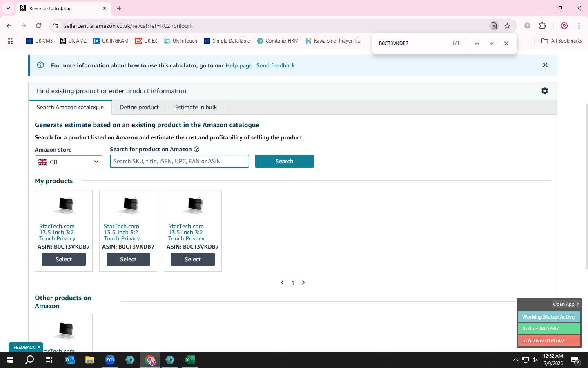Open help tooltip next to Search for product
This screenshot has height=368, width=588.
click(196, 149)
